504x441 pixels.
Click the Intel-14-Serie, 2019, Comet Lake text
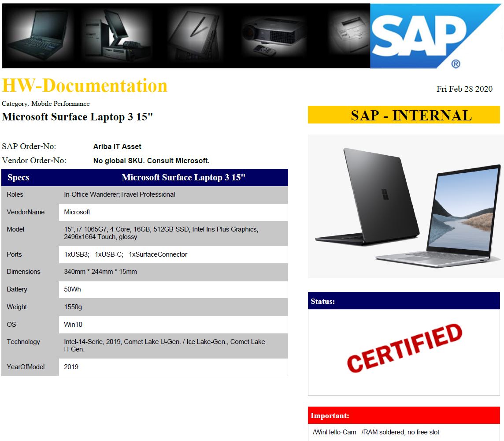pyautogui.click(x=165, y=345)
